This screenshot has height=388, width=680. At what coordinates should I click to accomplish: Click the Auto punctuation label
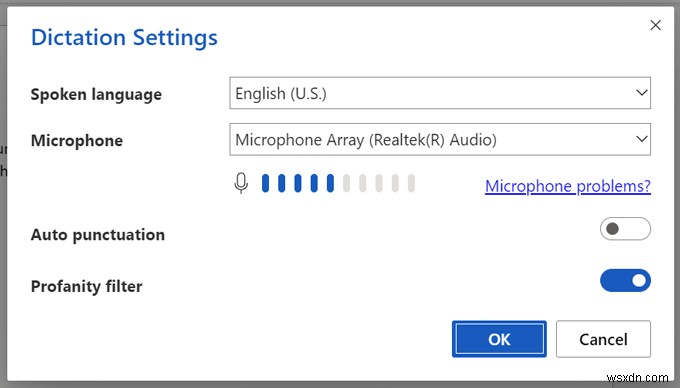tap(98, 235)
